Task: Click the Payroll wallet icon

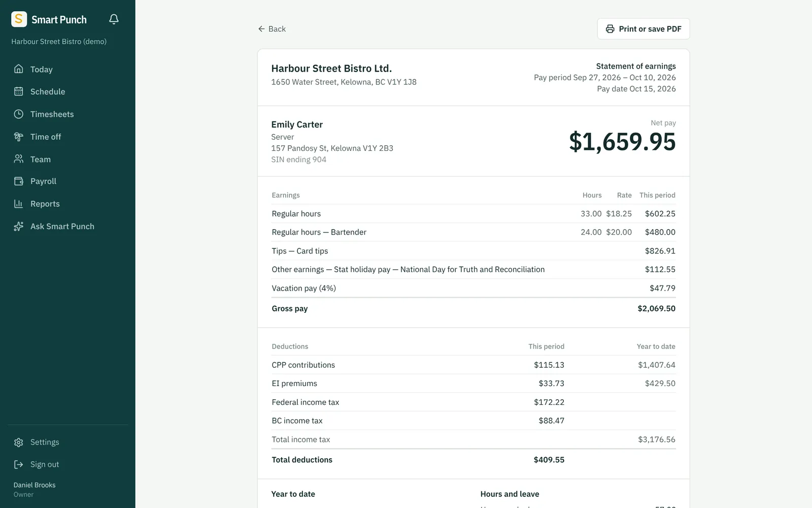Action: point(19,181)
